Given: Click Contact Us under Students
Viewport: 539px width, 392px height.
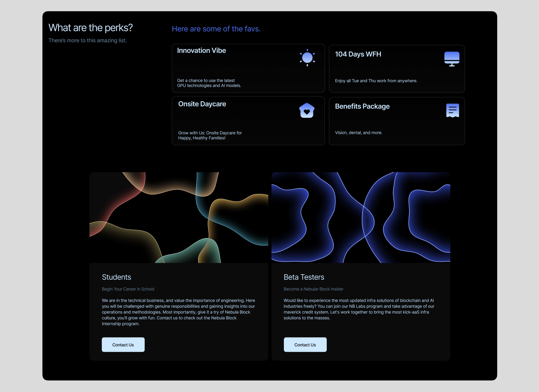Looking at the screenshot, I should pos(123,345).
